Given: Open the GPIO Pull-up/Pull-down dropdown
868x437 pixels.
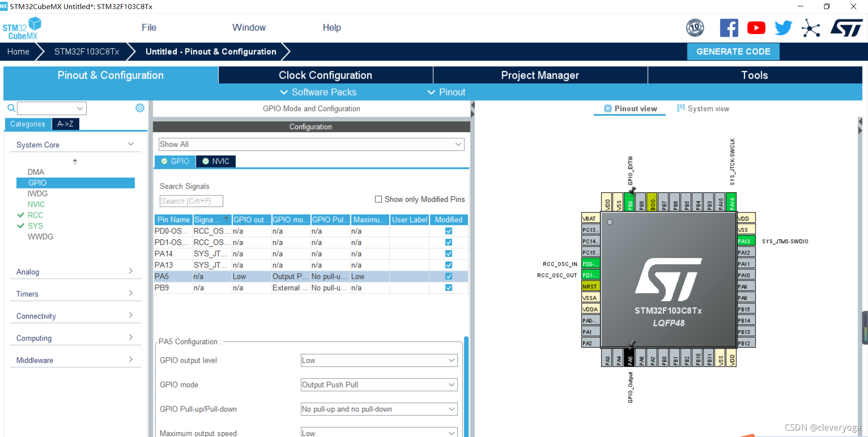Looking at the screenshot, I should click(x=379, y=409).
